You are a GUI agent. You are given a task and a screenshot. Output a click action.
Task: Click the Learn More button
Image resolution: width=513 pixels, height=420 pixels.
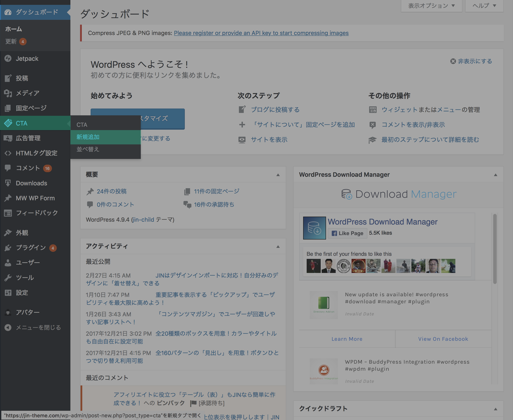tap(347, 339)
